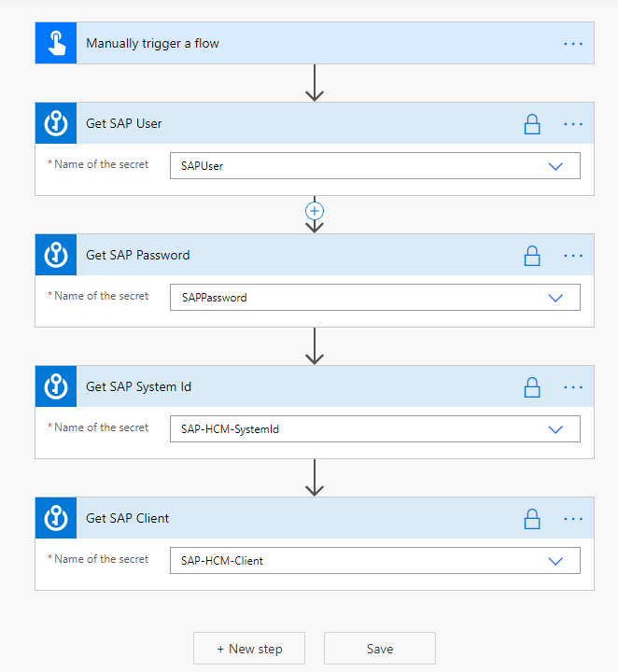The image size is (618, 672).
Task: Click the Key Vault icon on Get SAP User
Action: tap(56, 123)
